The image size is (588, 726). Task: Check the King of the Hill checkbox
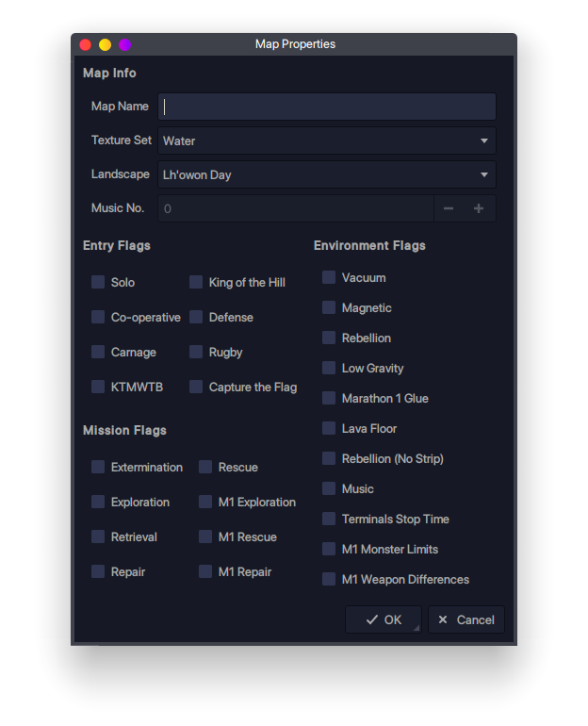196,282
